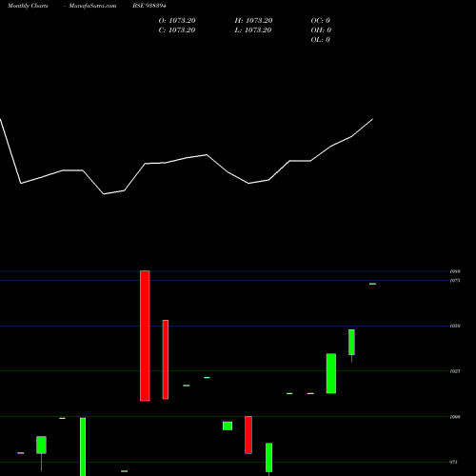This screenshot has height=476, width=476.
Task: Click the 1025 price axis label
Action: pos(455,371)
